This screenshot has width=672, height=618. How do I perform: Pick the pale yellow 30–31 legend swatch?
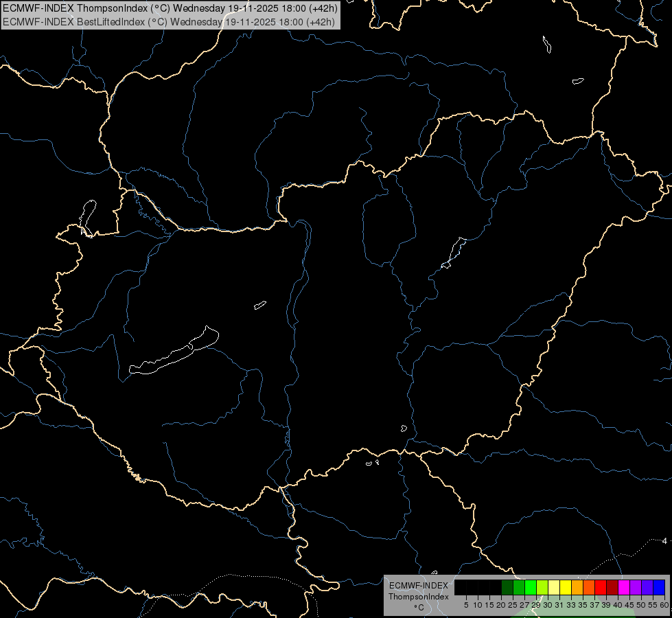(554, 587)
